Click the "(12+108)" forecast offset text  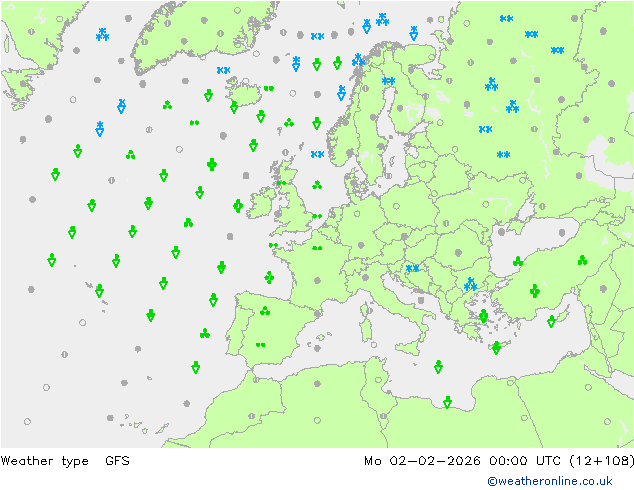(601, 460)
